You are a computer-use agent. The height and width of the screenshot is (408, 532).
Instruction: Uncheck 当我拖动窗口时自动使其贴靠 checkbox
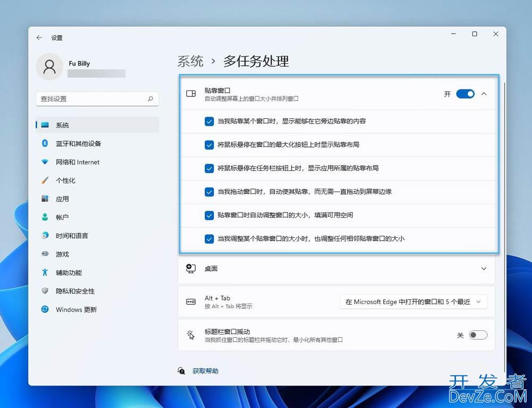[x=209, y=192]
